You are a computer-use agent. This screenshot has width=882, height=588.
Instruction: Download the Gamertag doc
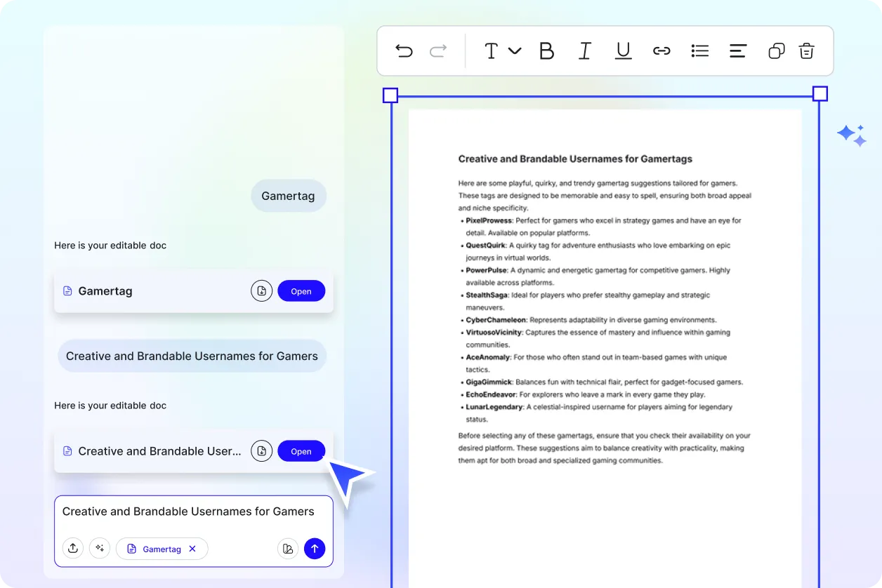[261, 291]
